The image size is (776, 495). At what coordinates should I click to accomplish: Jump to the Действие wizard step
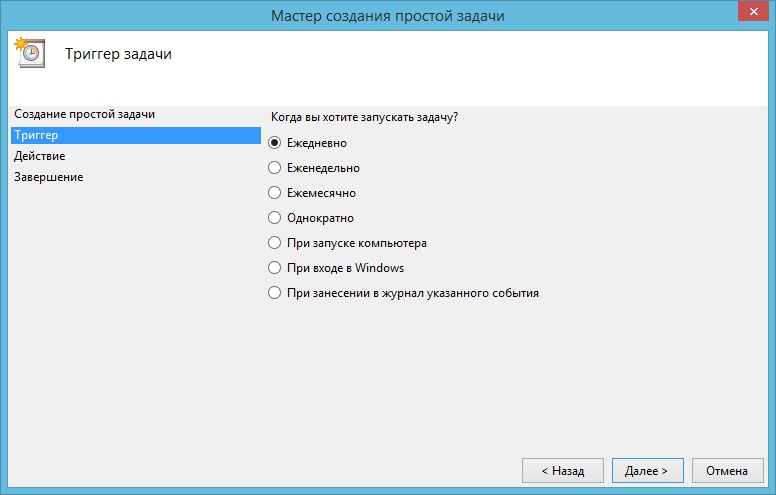coord(40,156)
